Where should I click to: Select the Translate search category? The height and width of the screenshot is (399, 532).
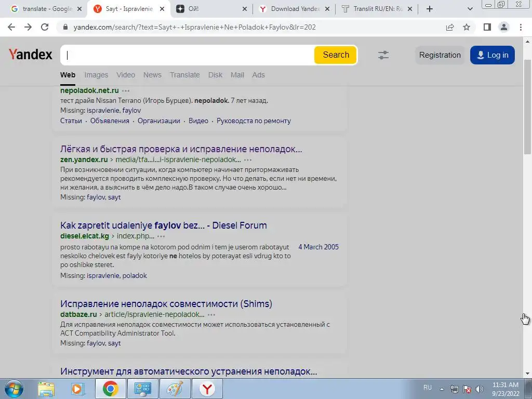click(184, 75)
